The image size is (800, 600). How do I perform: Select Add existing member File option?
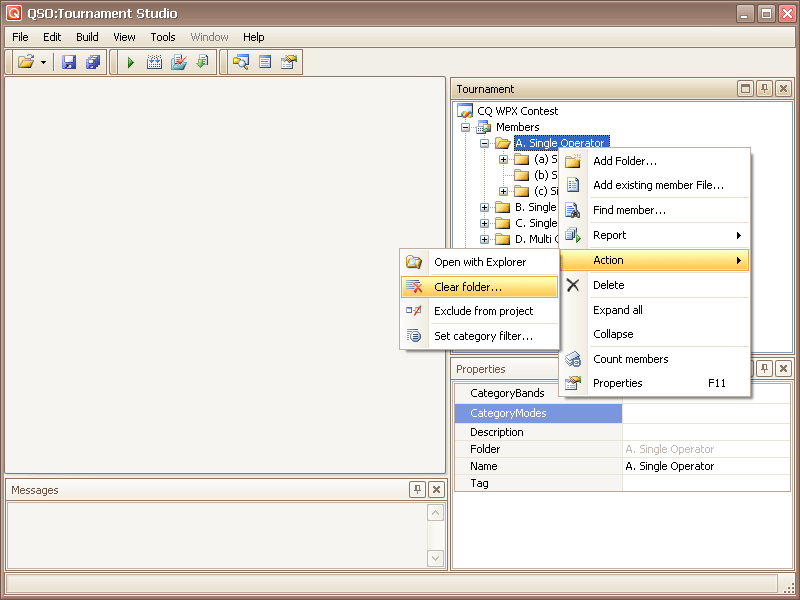[x=658, y=185]
